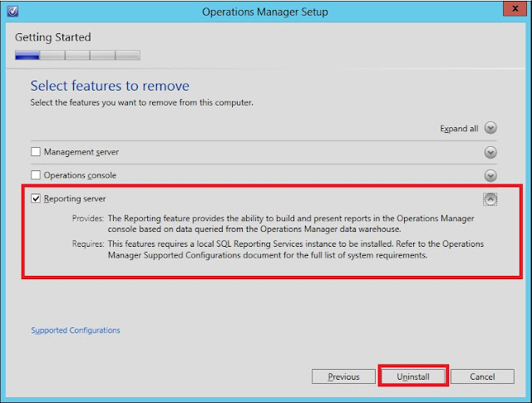Click the 'Requires:' description label

click(x=88, y=244)
